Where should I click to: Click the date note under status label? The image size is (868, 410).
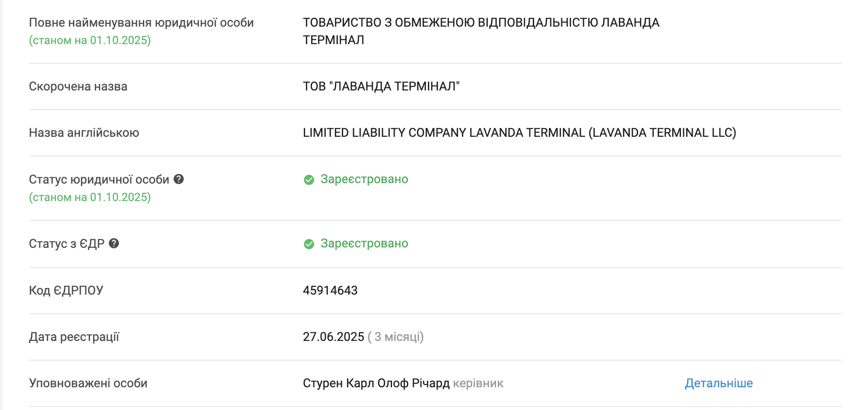90,197
